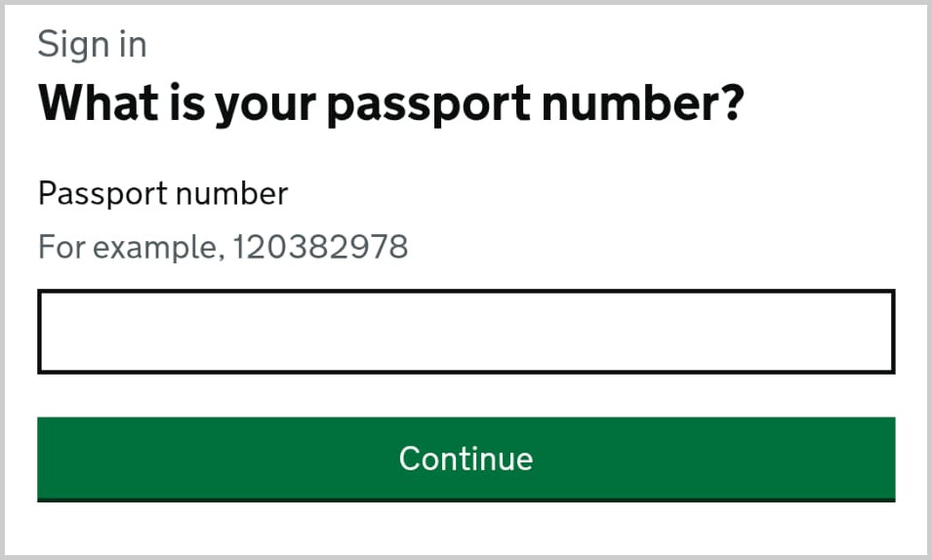Focus the empty input below the hint
932x560 pixels.
coord(466,332)
